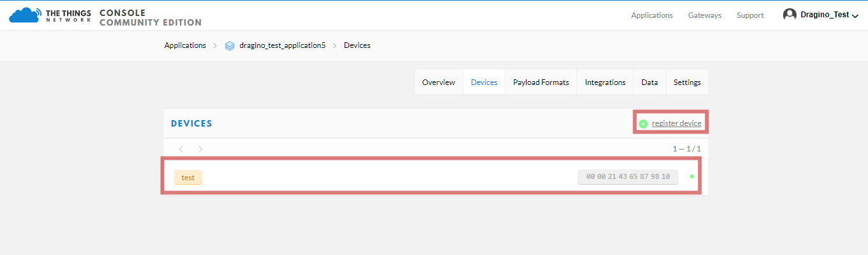The image size is (868, 255).
Task: Go to previous devices page arrow
Action: [x=181, y=149]
